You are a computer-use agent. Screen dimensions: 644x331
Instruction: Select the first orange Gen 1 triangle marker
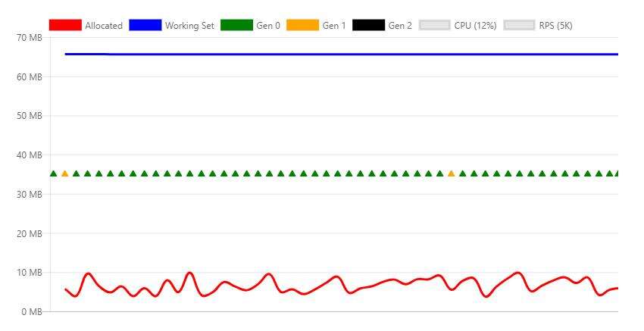tap(65, 173)
